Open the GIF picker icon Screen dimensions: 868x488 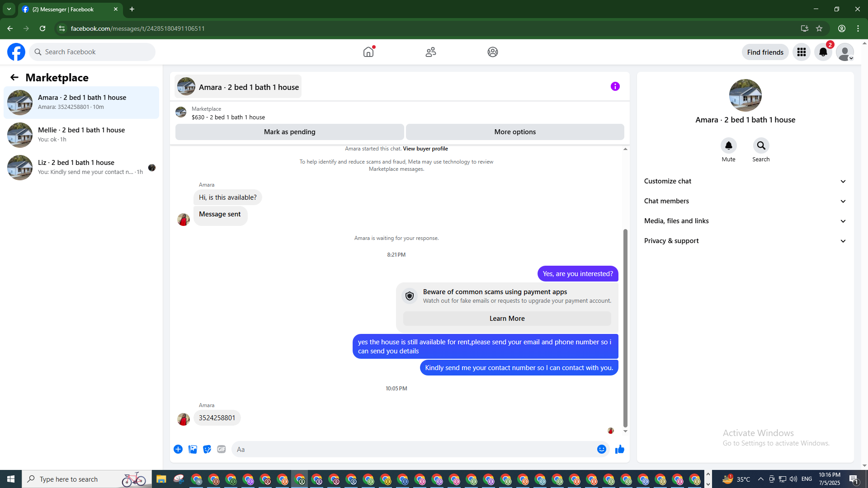pos(222,449)
